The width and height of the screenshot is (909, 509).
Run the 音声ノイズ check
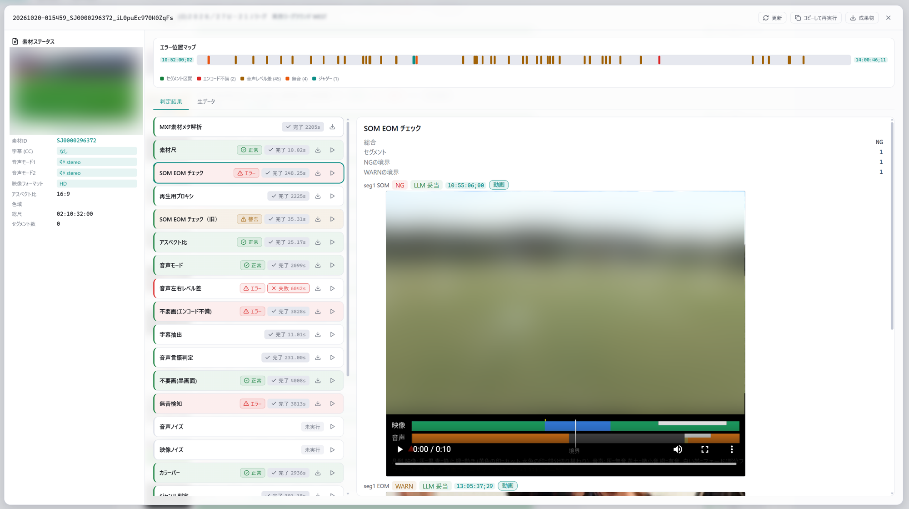tap(333, 427)
